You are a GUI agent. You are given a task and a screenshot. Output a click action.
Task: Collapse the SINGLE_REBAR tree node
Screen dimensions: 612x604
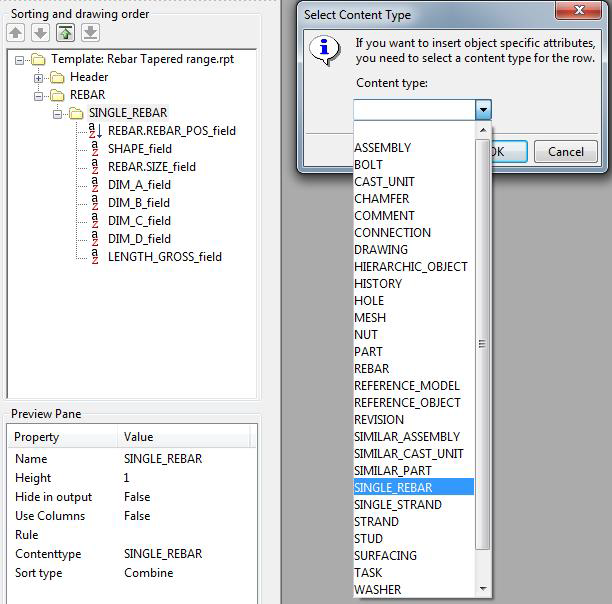[59, 113]
